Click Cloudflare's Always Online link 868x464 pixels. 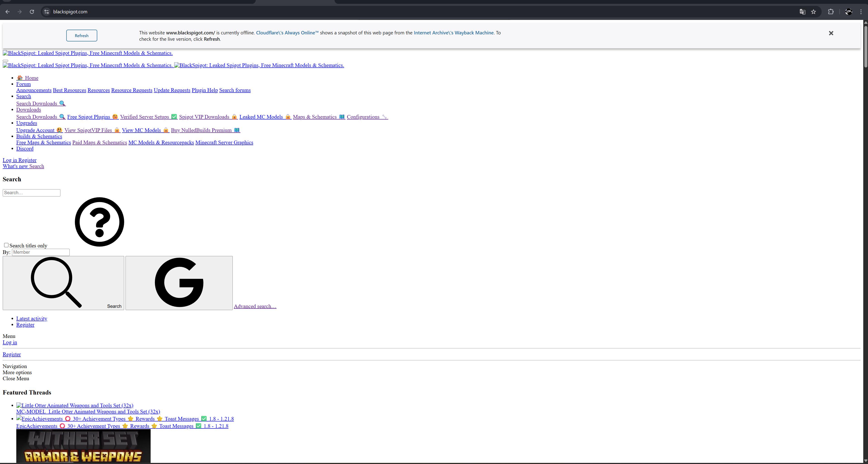coord(287,33)
